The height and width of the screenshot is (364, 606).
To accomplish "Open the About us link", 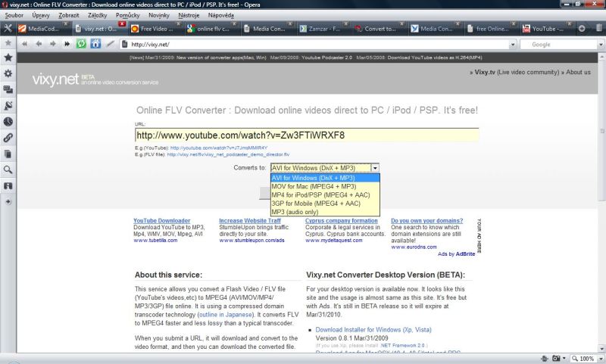I will pos(578,72).
